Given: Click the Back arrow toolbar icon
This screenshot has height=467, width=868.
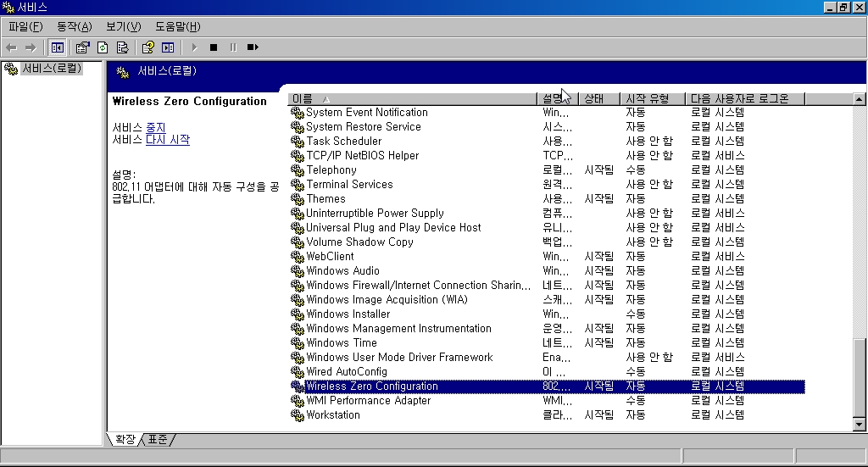Looking at the screenshot, I should (x=11, y=47).
